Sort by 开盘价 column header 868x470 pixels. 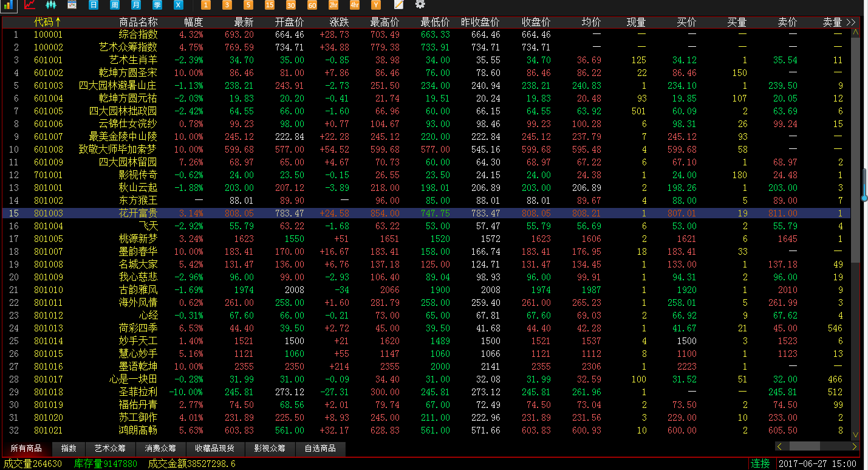tap(290, 22)
